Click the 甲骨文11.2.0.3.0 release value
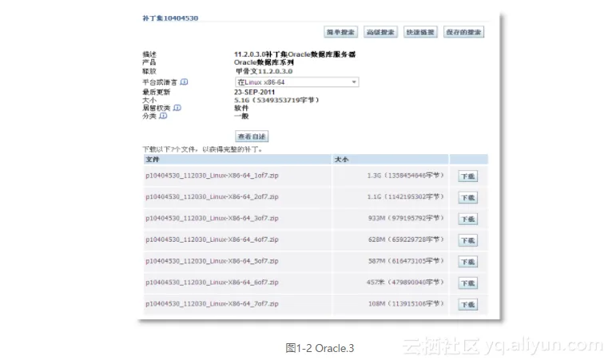Viewport: 612px width, 364px height. coord(264,71)
